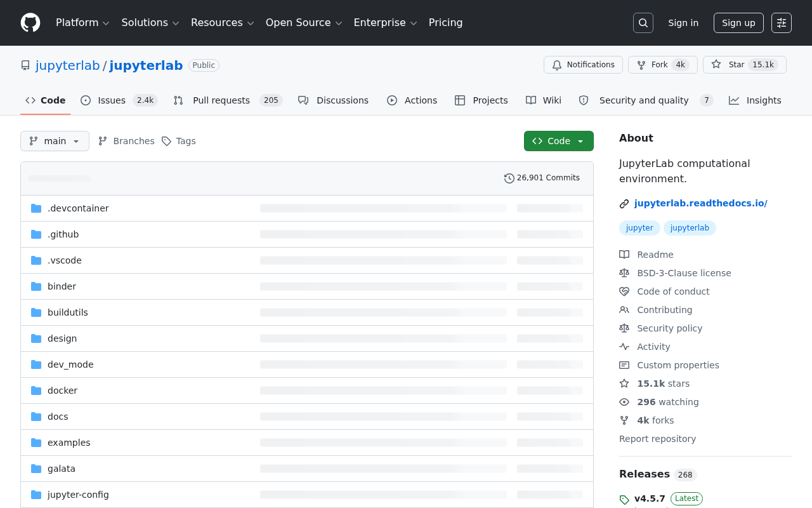This screenshot has height=508, width=812.
Task: Click the binder folder icon
Action: click(36, 286)
